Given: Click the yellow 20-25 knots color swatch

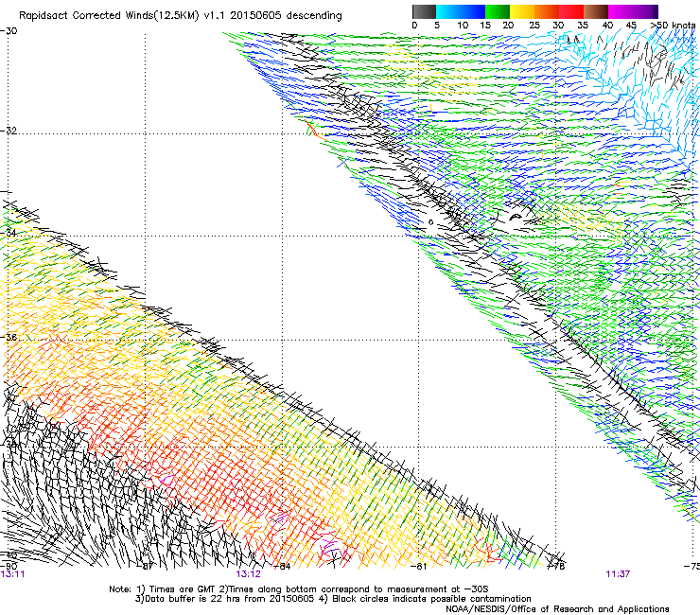Looking at the screenshot, I should click(522, 11).
